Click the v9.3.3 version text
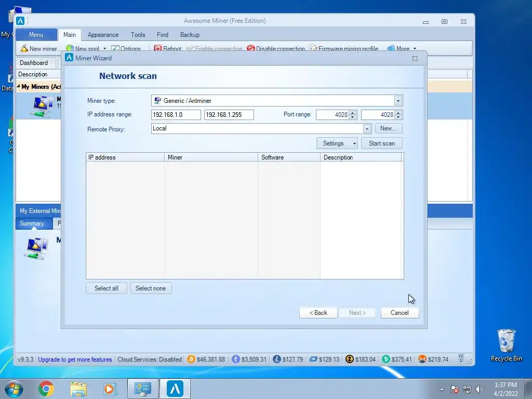This screenshot has height=399, width=532. [25, 360]
